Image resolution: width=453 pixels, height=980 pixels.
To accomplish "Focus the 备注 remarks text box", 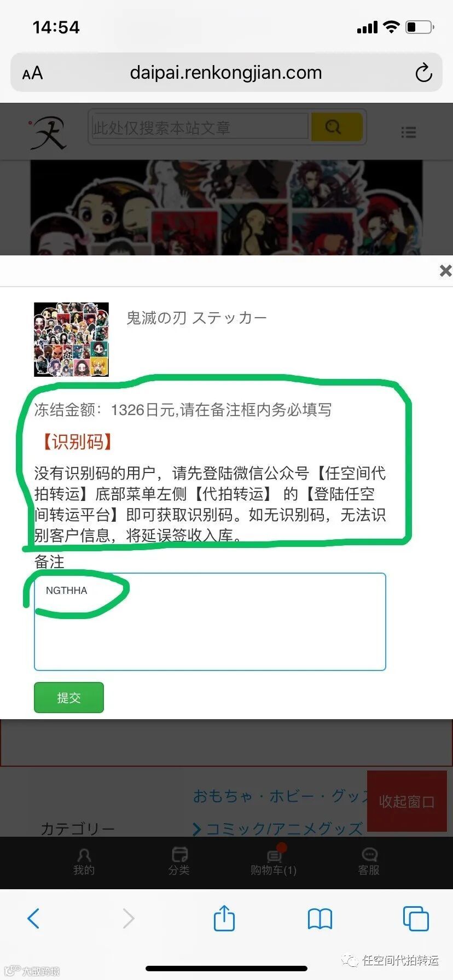I will pos(210,622).
